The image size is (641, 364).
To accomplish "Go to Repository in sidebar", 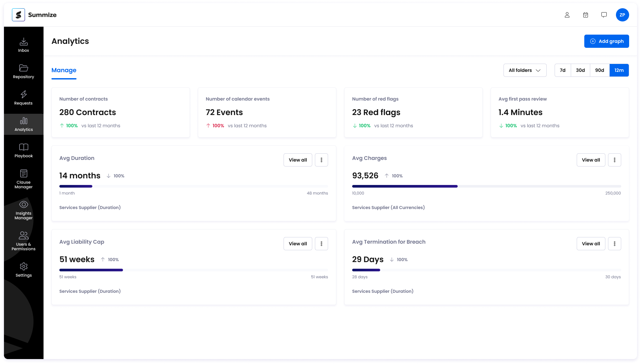I will pyautogui.click(x=23, y=72).
